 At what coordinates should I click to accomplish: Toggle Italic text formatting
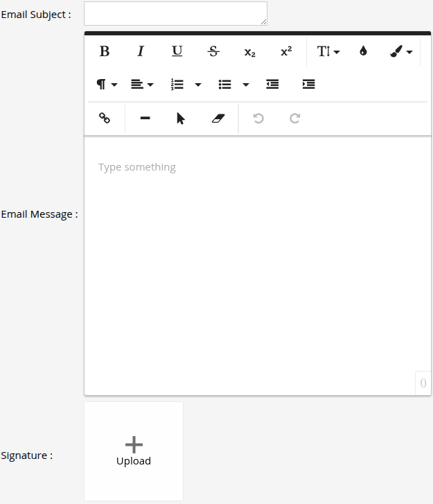141,51
